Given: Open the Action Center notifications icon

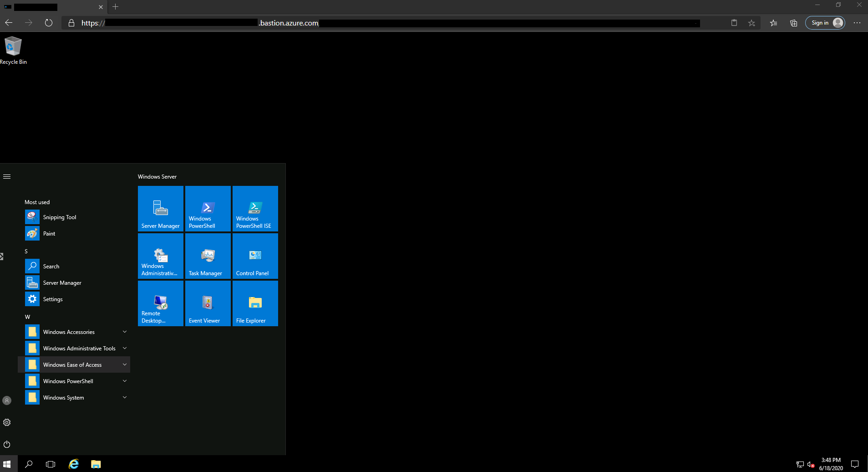Looking at the screenshot, I should point(855,464).
